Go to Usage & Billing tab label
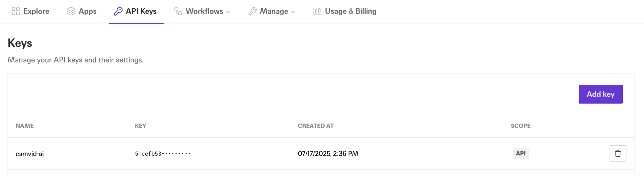 351,11
